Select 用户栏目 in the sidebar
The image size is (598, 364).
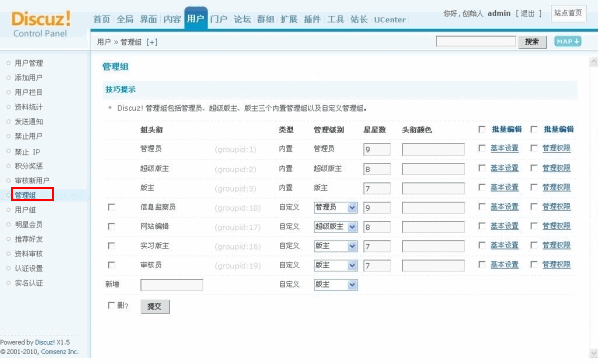point(28,92)
